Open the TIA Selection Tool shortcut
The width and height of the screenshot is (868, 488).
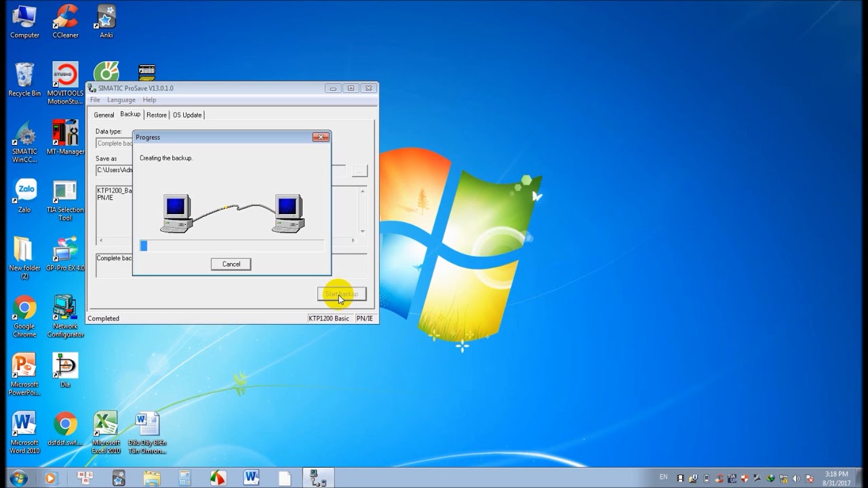[65, 201]
